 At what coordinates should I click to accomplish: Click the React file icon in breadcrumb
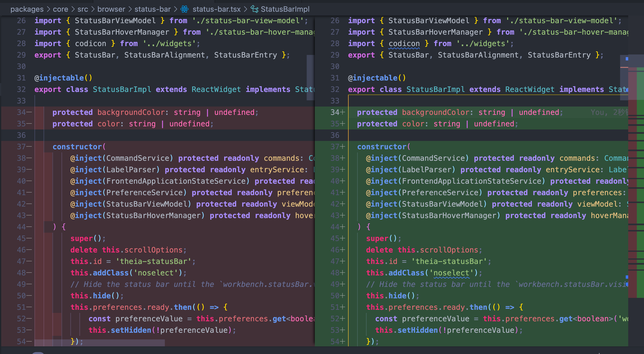coord(184,9)
